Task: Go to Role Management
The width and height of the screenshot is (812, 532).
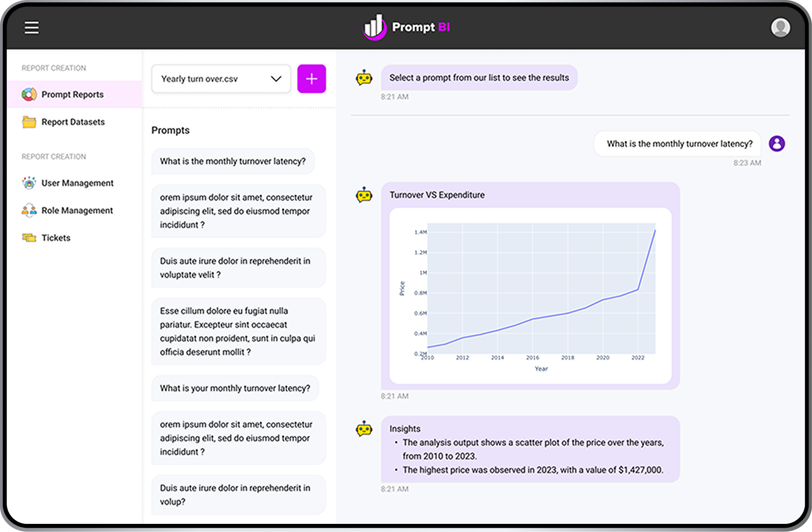Action: point(74,210)
